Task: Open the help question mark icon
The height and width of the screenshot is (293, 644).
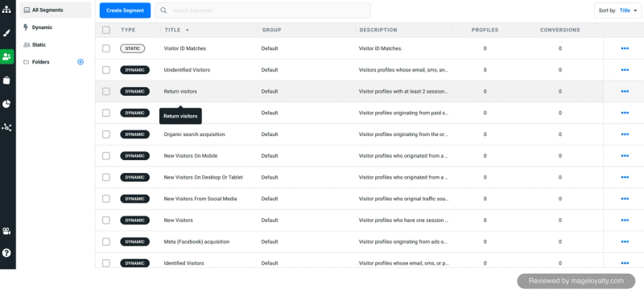Action: point(6,253)
